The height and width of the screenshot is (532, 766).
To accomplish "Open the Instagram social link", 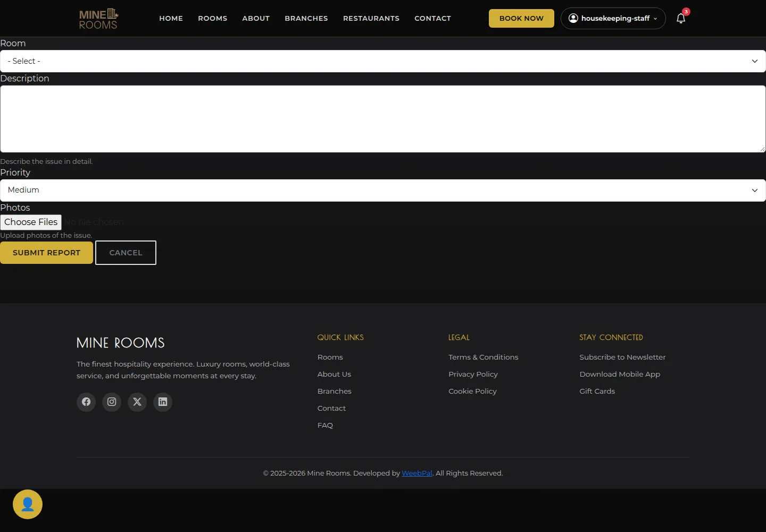I will [x=112, y=402].
